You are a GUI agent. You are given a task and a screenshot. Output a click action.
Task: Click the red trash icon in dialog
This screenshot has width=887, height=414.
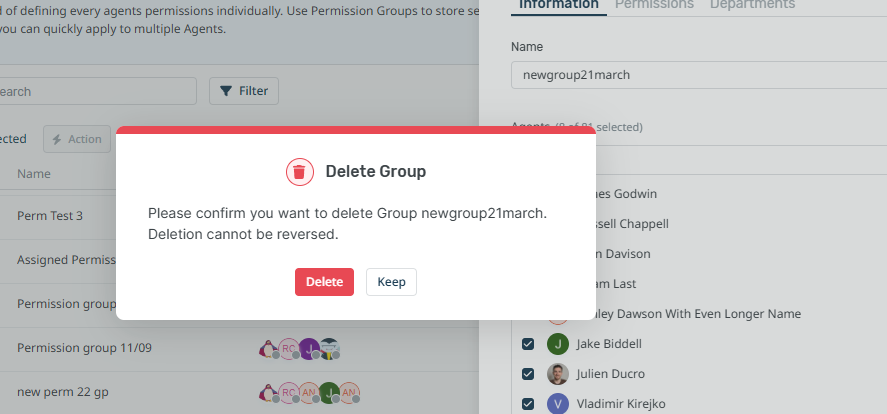click(300, 172)
